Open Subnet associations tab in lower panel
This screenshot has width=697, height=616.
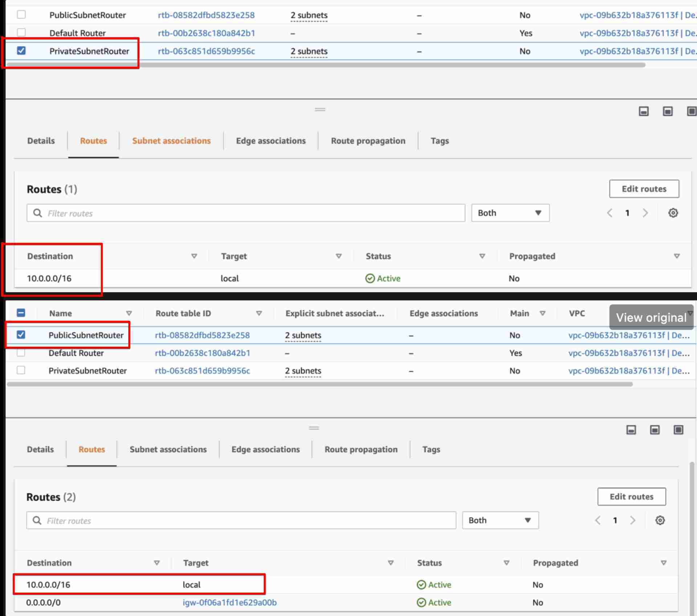(x=168, y=449)
